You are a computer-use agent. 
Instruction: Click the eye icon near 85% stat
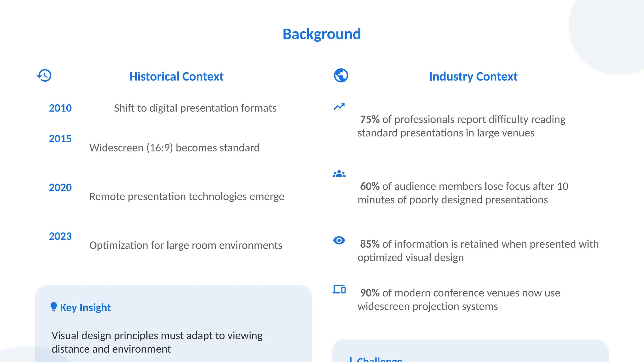coord(339,240)
